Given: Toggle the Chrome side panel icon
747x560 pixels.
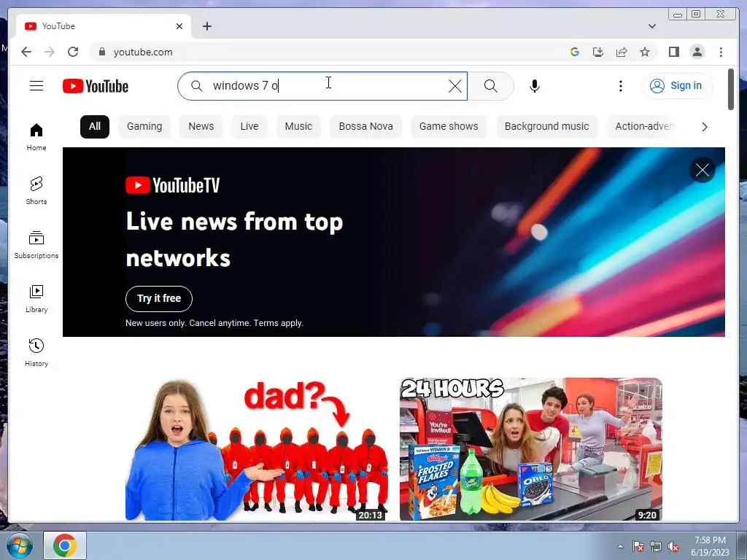Looking at the screenshot, I should (x=673, y=52).
